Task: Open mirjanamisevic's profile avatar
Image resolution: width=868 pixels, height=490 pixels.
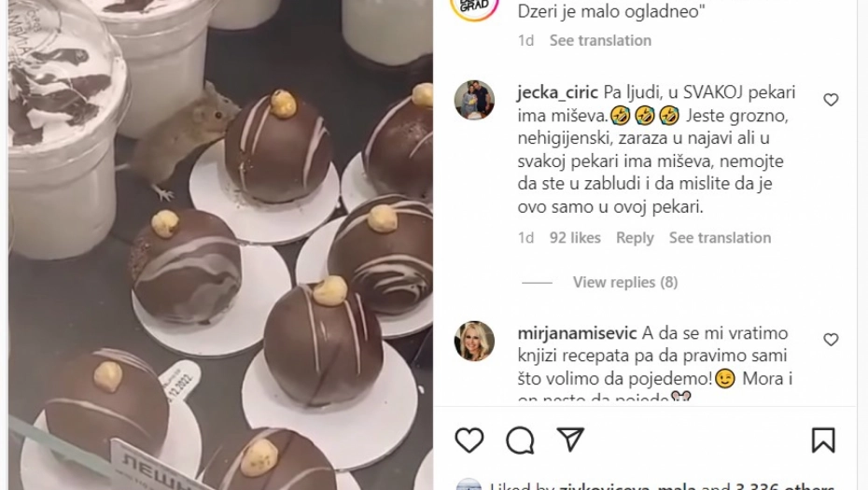Action: pos(474,341)
